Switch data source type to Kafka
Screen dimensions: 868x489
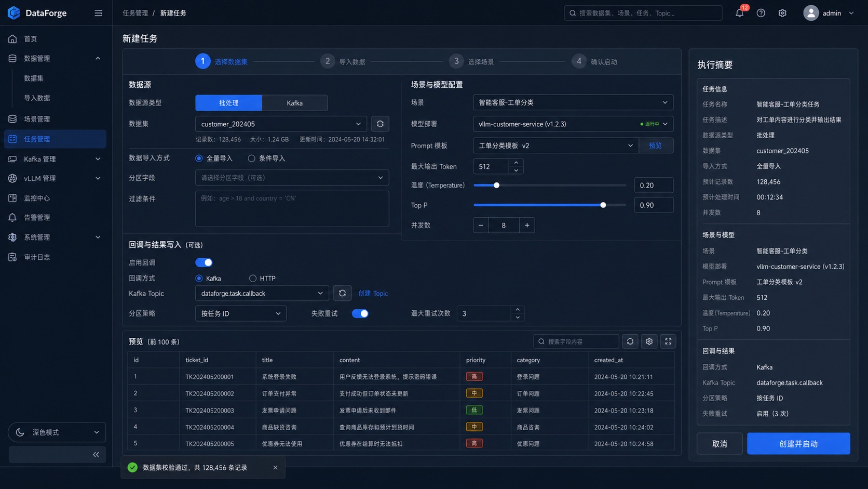point(294,103)
